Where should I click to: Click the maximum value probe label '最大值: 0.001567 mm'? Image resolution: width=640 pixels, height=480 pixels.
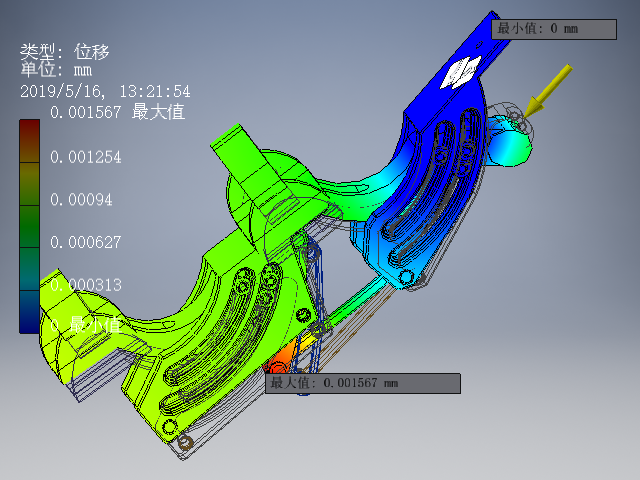(363, 383)
